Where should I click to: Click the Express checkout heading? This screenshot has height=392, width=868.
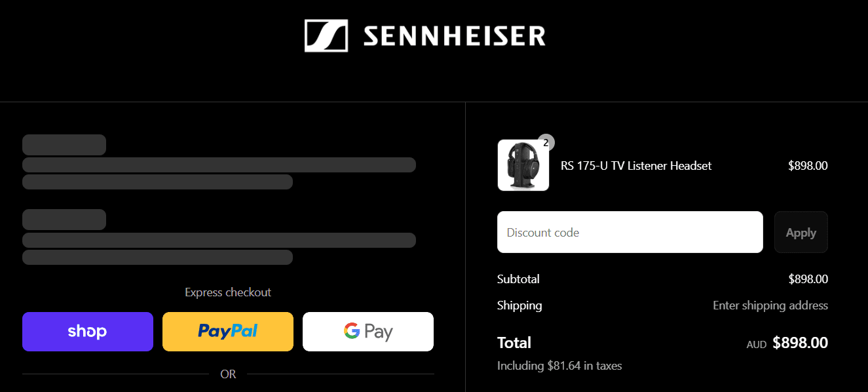228,292
